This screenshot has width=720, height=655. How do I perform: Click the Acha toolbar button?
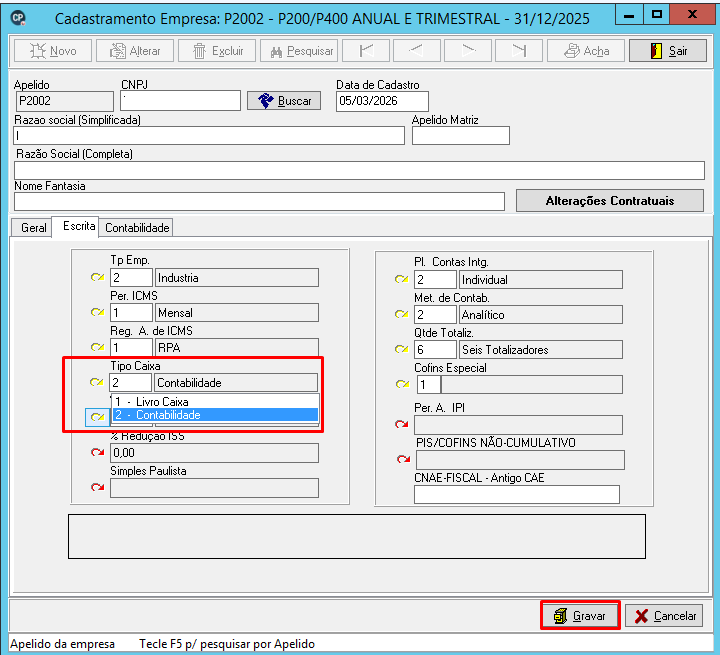(x=586, y=51)
